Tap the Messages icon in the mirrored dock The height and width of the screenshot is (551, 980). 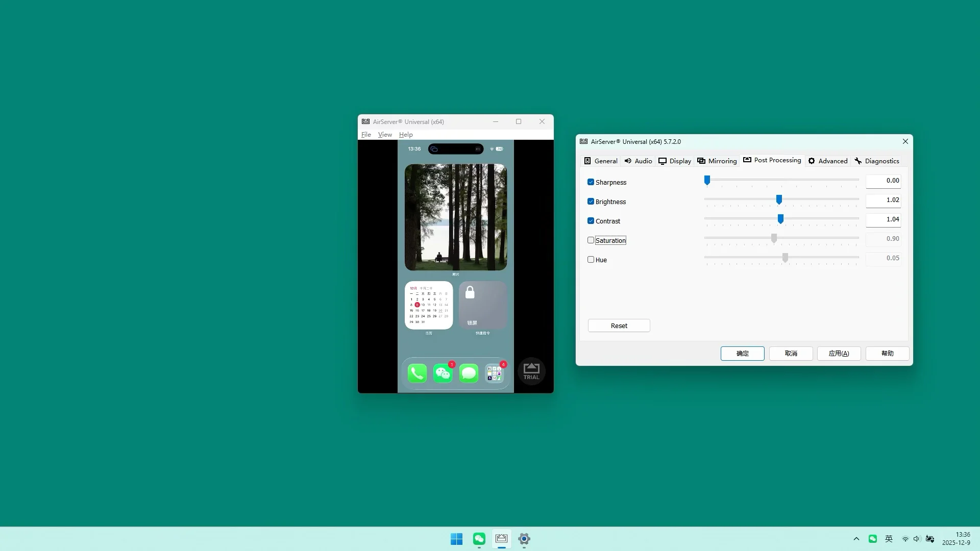469,373
